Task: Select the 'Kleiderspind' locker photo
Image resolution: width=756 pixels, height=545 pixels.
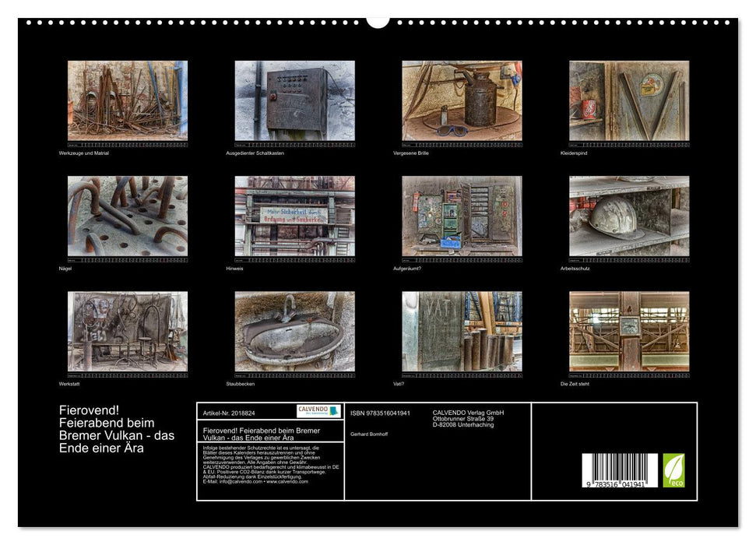Action: (629, 100)
